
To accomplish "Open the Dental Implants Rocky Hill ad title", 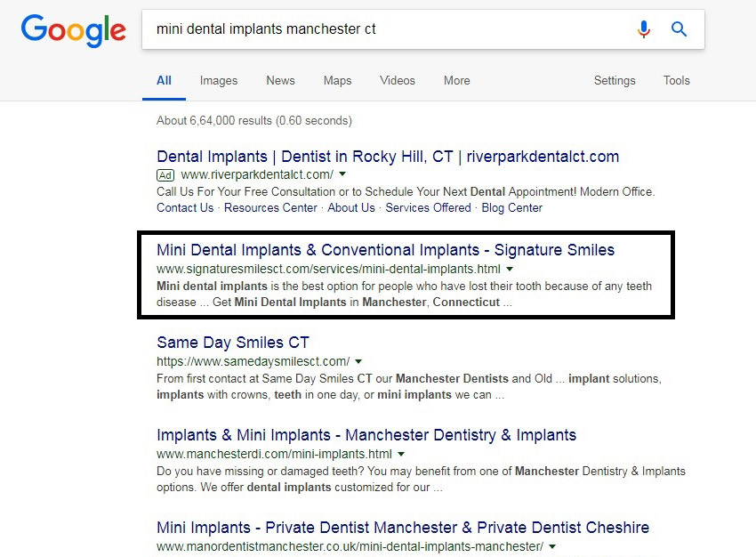I will coord(388,157).
